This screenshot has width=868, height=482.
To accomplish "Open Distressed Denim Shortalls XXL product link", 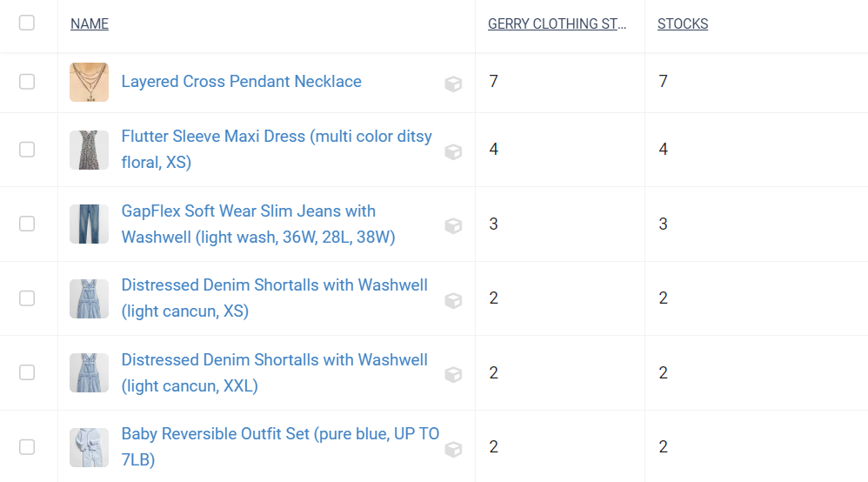I will (x=275, y=373).
